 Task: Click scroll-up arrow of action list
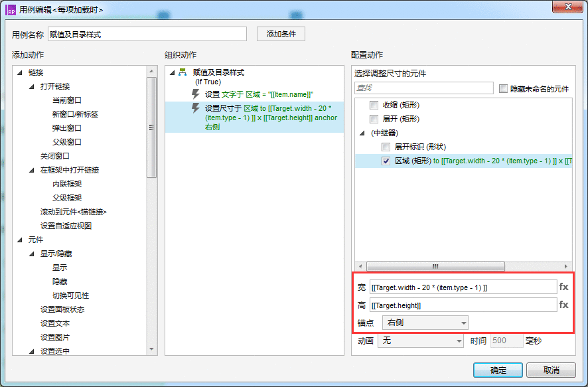coord(151,71)
